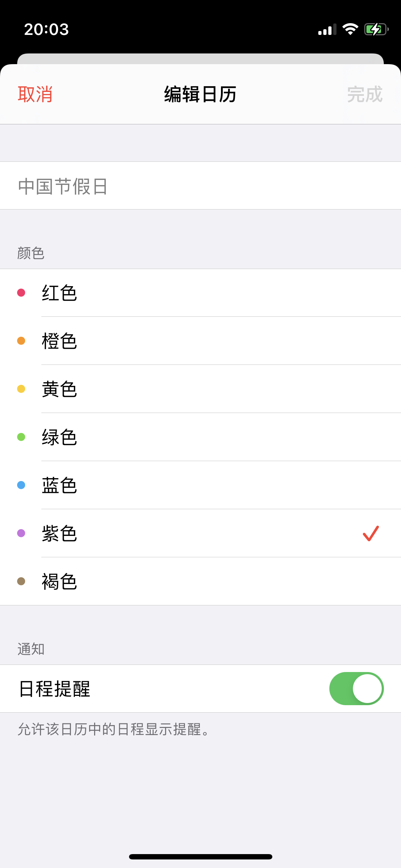Tap the Wi-Fi status icon
Image resolution: width=401 pixels, height=868 pixels.
click(x=350, y=29)
